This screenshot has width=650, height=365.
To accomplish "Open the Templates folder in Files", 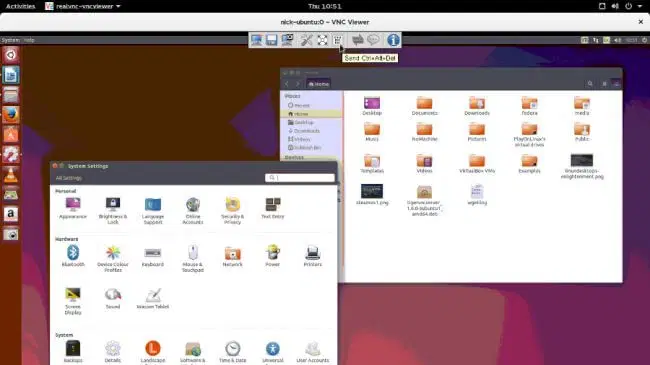I will click(372, 163).
